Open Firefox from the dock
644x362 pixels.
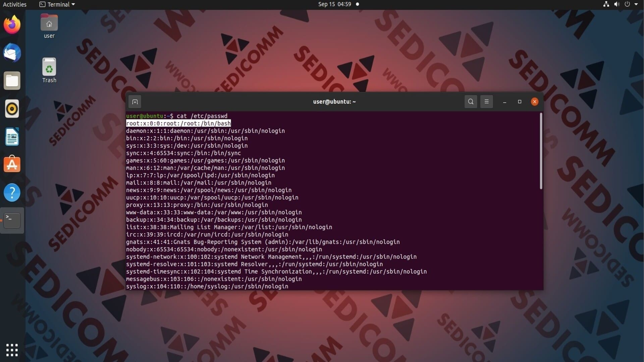[x=12, y=24]
